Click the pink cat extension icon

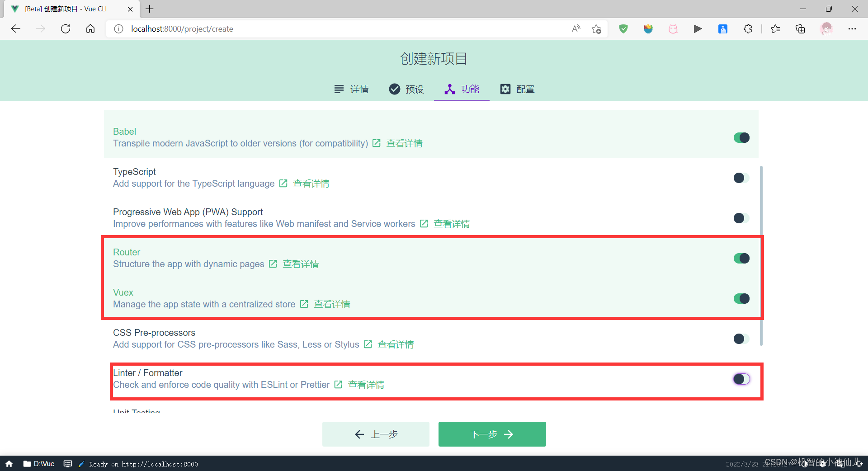click(673, 29)
